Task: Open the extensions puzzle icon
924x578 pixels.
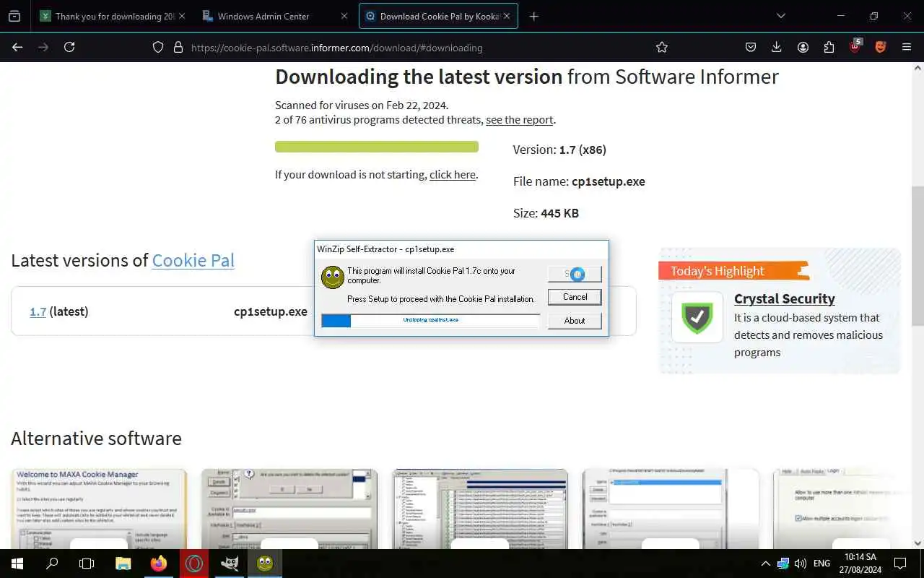Action: pos(829,47)
